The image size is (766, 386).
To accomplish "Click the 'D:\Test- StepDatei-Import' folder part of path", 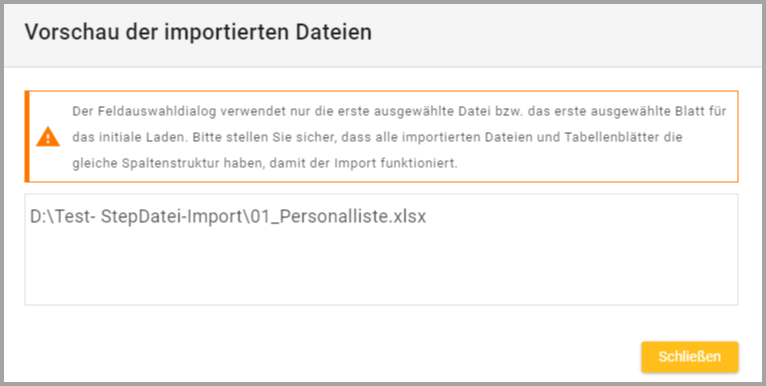I will point(134,216).
